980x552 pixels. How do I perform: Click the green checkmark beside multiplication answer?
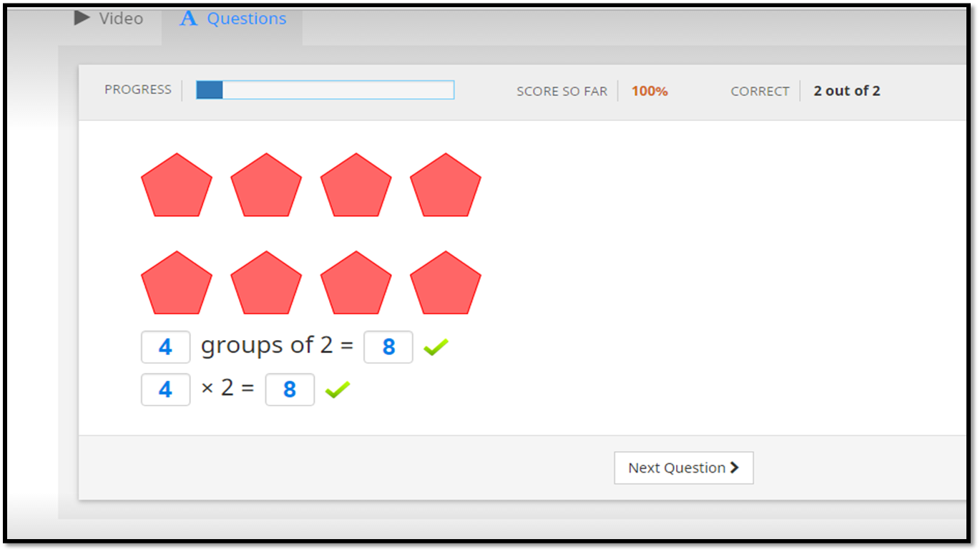pos(337,389)
